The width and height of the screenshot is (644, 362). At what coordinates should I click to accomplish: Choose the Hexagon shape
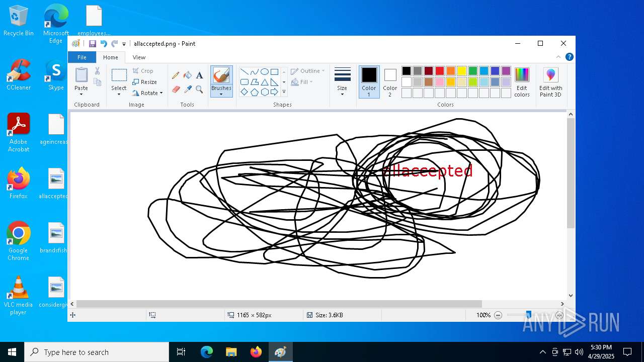(x=264, y=92)
